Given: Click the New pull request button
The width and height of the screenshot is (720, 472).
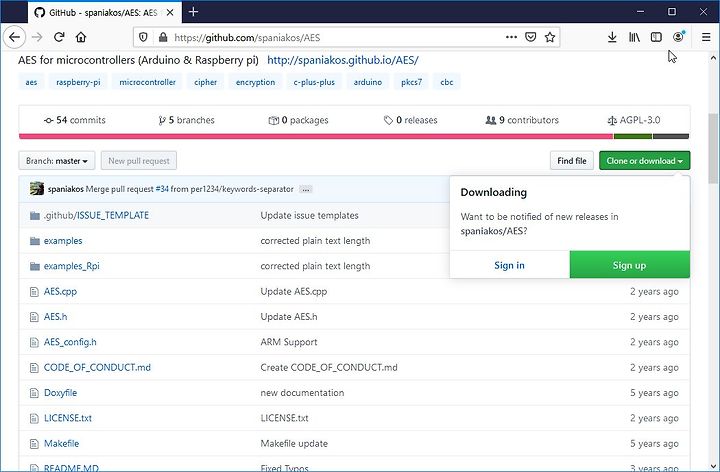Looking at the screenshot, I should pyautogui.click(x=139, y=161).
